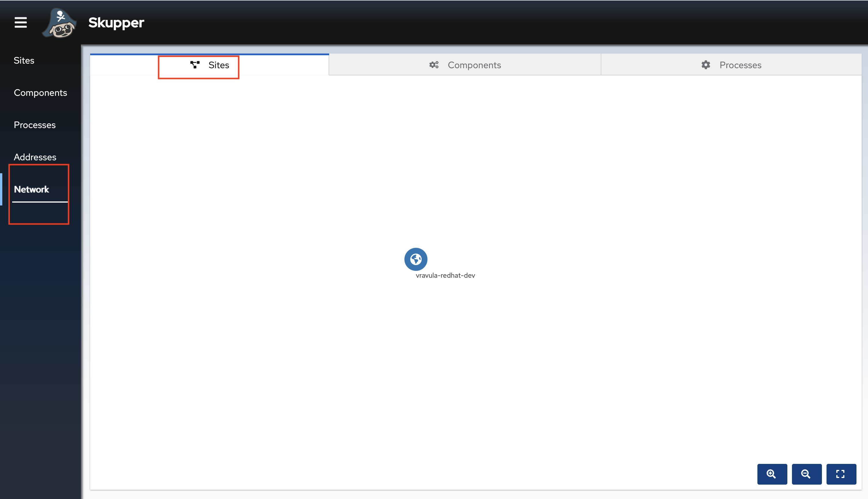The height and width of the screenshot is (499, 868).
Task: Zoom out of the topology graph
Action: pos(806,474)
